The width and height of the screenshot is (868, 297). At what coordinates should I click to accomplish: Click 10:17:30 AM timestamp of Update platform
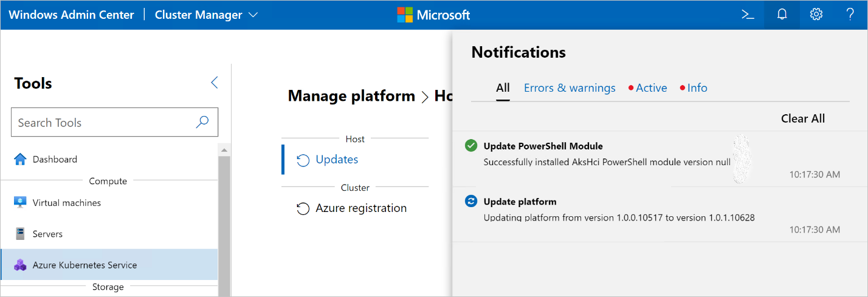[x=815, y=230]
